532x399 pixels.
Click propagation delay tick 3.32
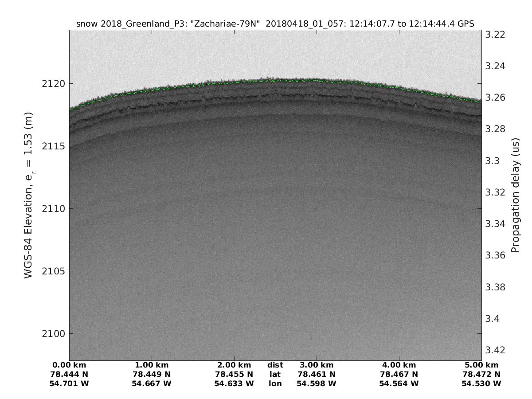click(x=495, y=192)
